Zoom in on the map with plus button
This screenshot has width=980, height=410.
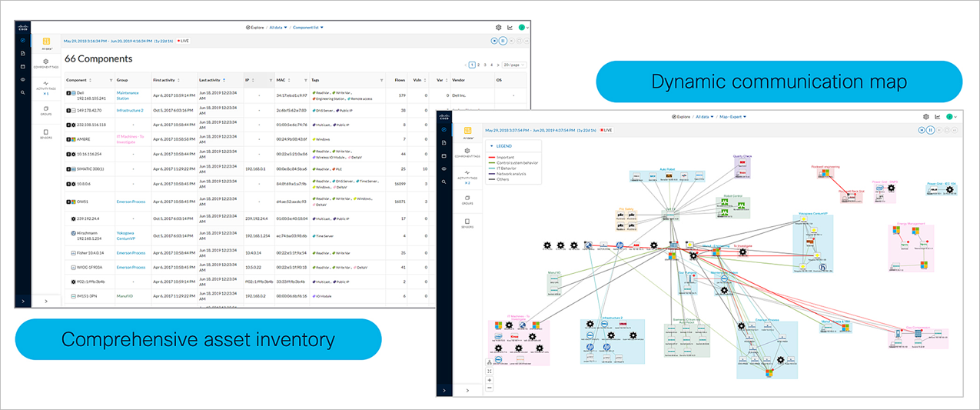pos(490,379)
